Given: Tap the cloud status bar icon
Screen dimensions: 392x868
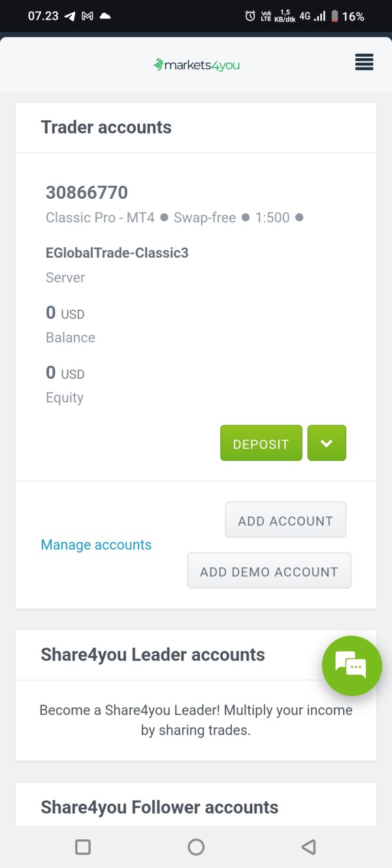Looking at the screenshot, I should (x=105, y=16).
